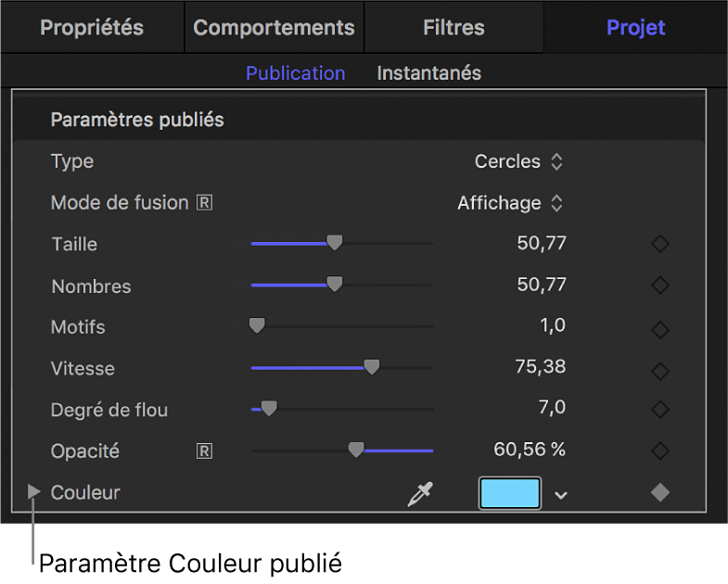The width and height of the screenshot is (728, 584).
Task: Switch to the Comportements tab
Action: (x=274, y=27)
